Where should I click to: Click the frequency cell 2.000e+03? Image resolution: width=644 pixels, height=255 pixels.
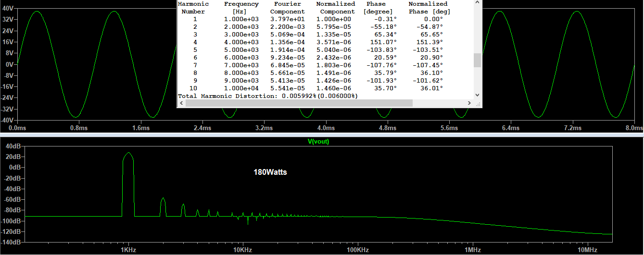[241, 27]
